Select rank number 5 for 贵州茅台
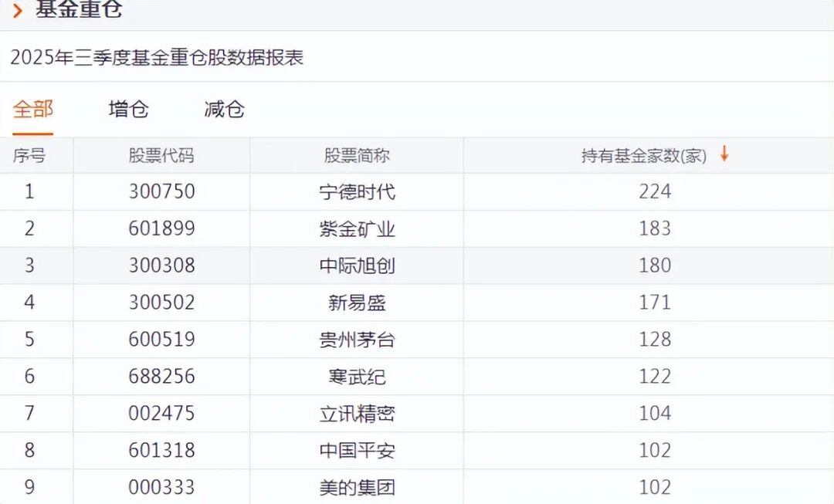The image size is (834, 504). [29, 339]
